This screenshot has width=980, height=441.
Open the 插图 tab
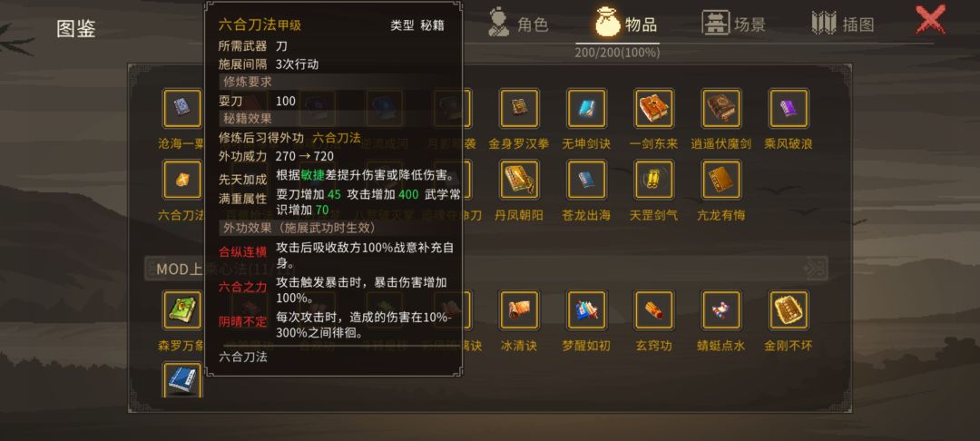(x=842, y=24)
